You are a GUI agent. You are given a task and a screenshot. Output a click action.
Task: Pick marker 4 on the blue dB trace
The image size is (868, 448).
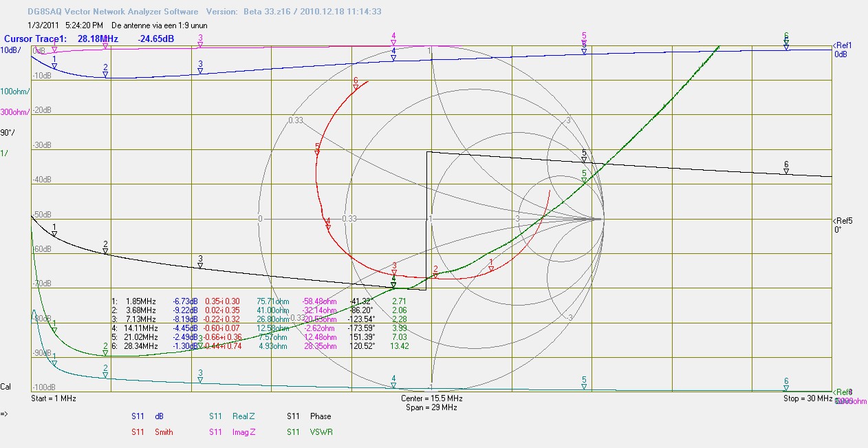pos(393,55)
